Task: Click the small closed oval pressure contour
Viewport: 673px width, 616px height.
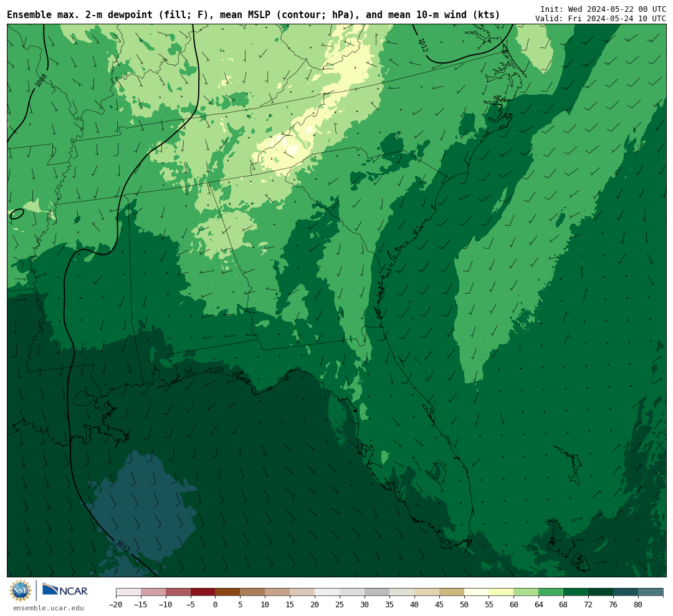Action: [17, 213]
